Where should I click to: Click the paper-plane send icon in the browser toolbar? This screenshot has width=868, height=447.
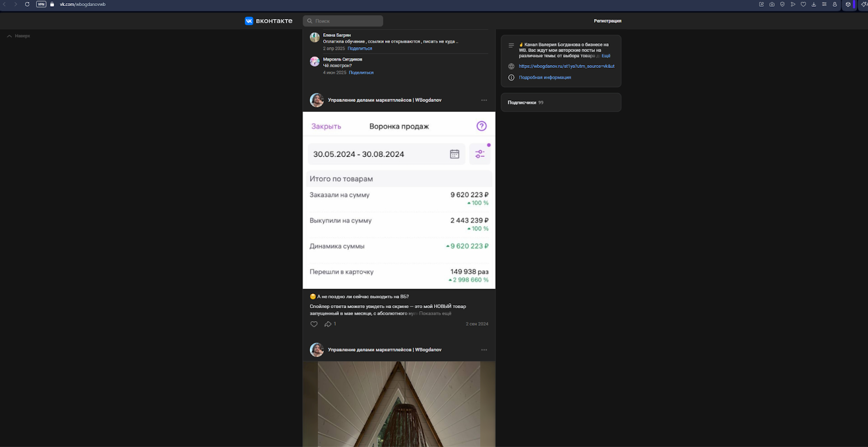coord(793,4)
